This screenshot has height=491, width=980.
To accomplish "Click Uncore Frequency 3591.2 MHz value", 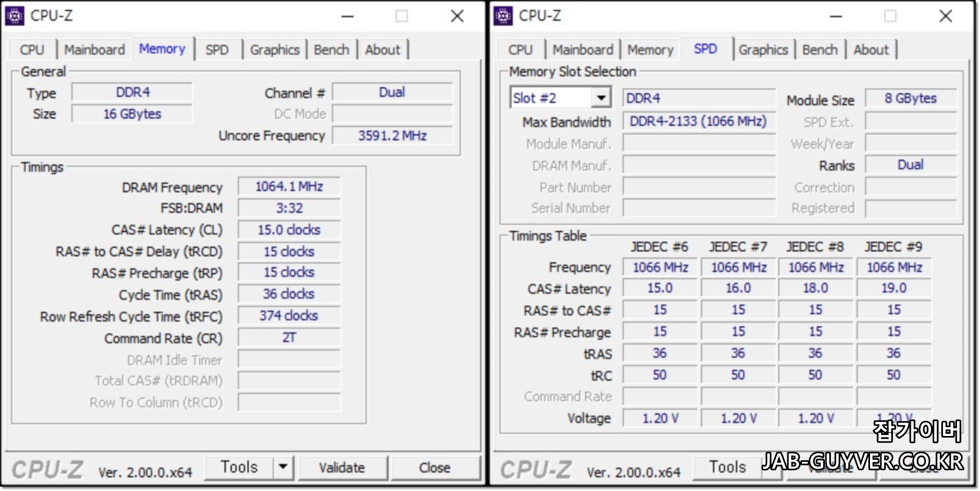I will pos(392,136).
